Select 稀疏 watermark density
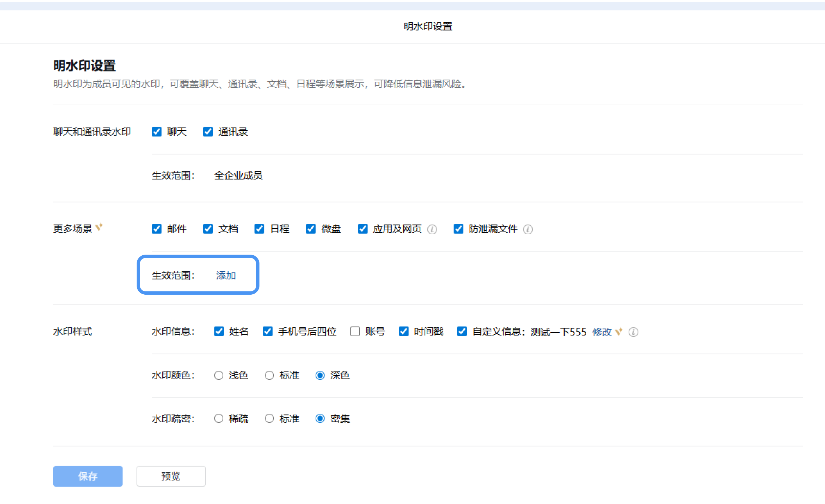825x504 pixels. (219, 419)
